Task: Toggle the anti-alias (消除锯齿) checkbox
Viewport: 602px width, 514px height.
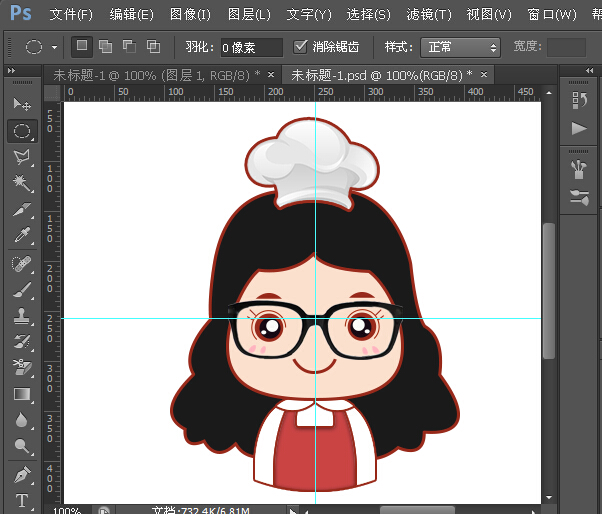Action: (301, 47)
